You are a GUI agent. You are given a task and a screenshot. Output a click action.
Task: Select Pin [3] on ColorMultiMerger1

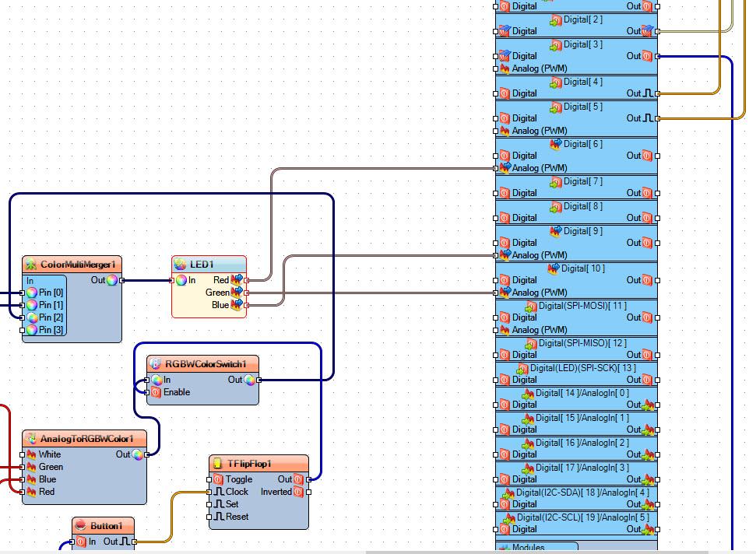point(45,330)
